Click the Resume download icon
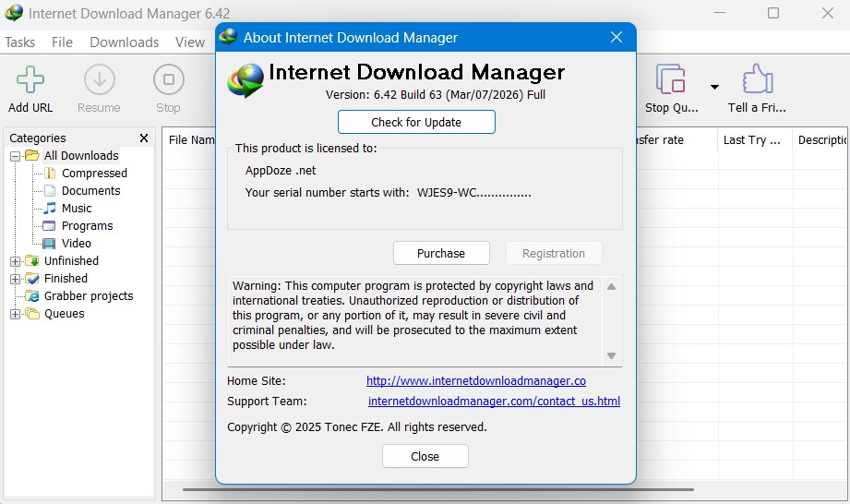The height and width of the screenshot is (504, 850). pos(99,80)
